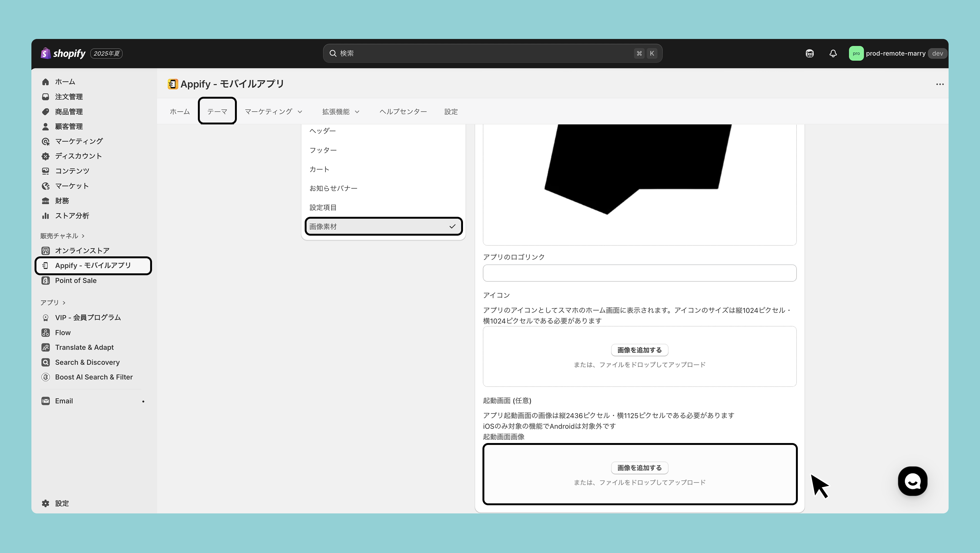Expand the 拡張機能 dropdown

click(x=340, y=112)
